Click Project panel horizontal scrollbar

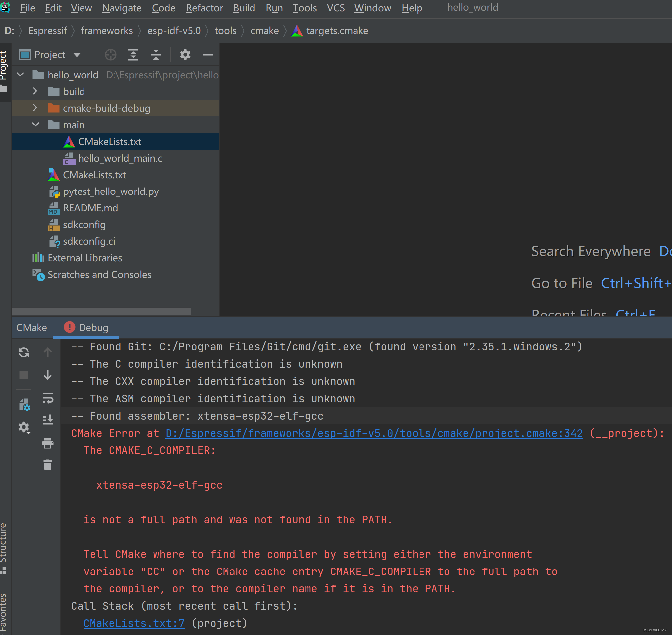pos(101,311)
